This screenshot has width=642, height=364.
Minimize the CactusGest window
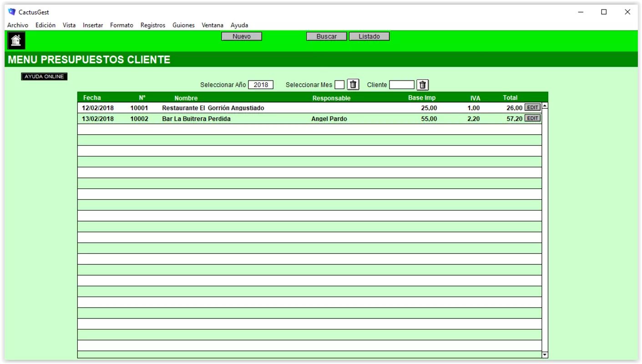tap(581, 12)
